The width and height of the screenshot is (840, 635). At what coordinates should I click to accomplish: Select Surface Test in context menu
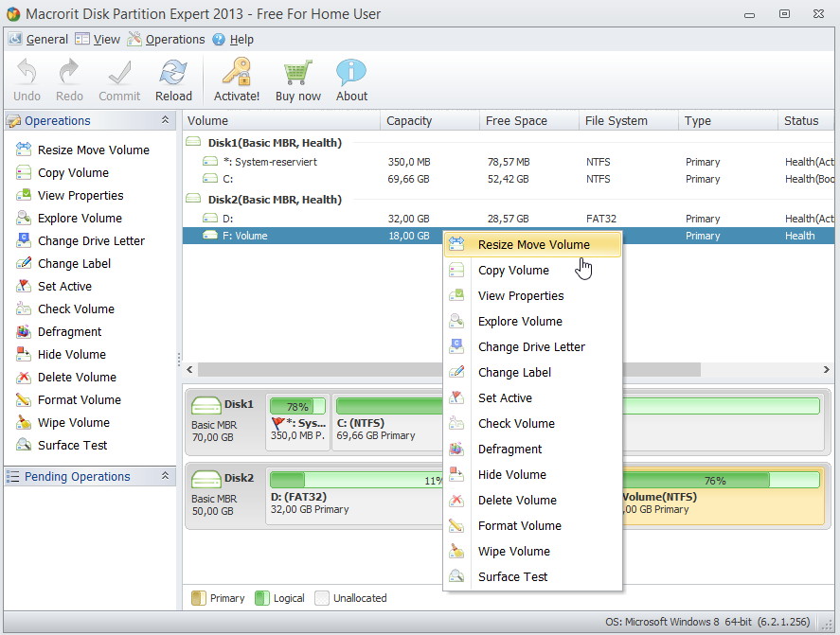pos(533,576)
